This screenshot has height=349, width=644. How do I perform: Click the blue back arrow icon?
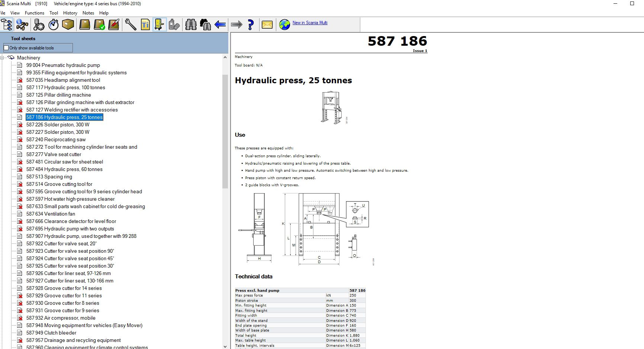coord(219,25)
